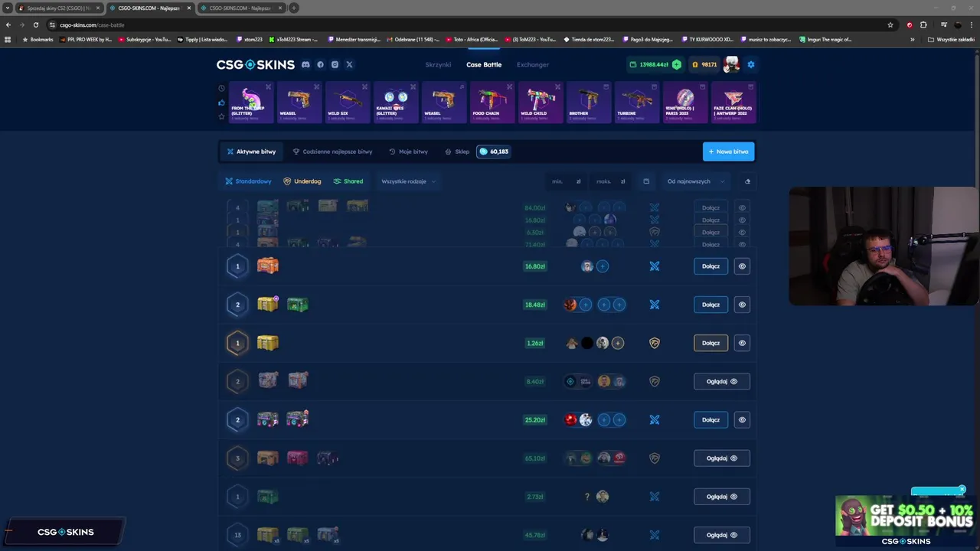Open the Instagram link icon in header
The width and height of the screenshot is (980, 551).
coord(335,65)
